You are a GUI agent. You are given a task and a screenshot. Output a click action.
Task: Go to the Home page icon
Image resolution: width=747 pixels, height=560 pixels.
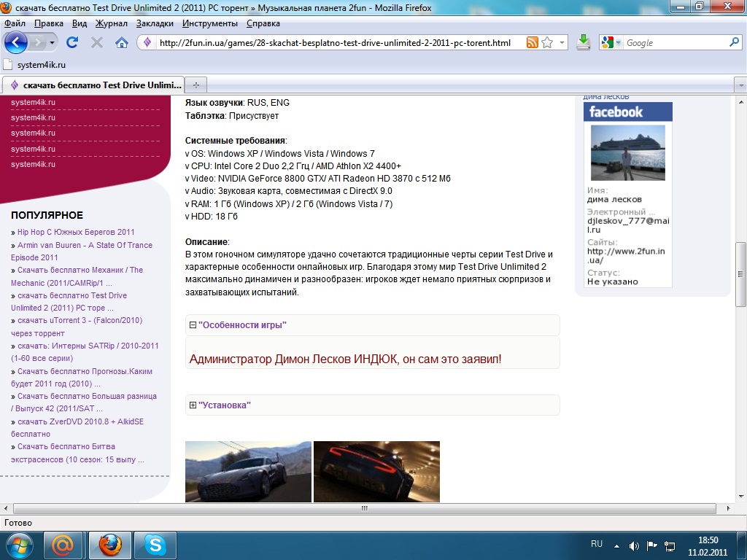click(x=122, y=43)
